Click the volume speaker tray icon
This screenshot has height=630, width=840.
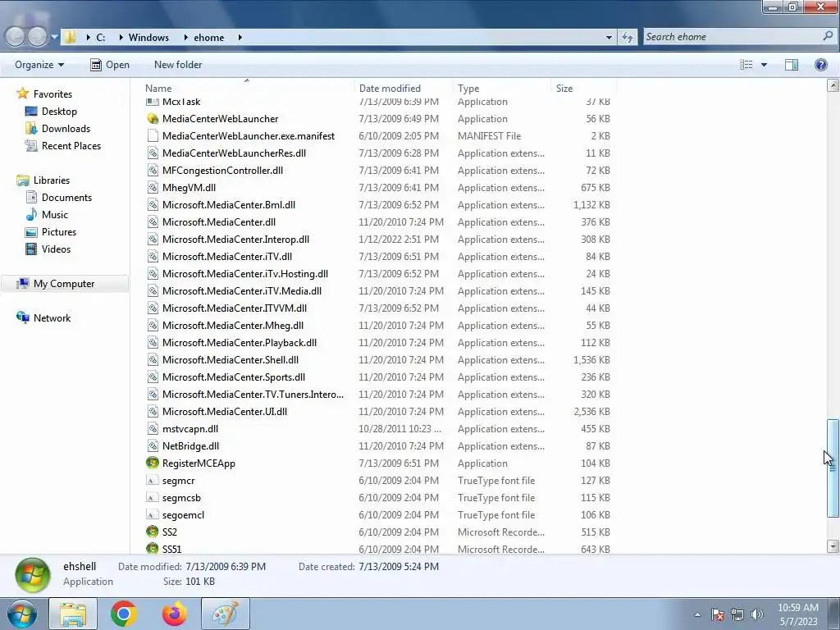757,614
